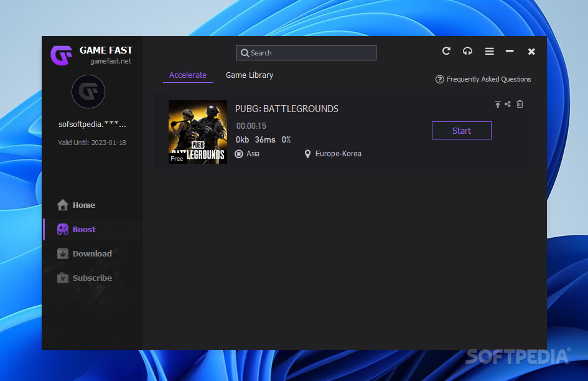Click the Download arrow icon
The image size is (588, 381).
[x=63, y=254]
